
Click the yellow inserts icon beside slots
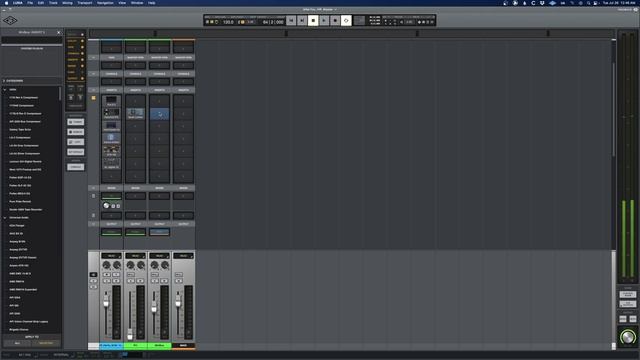(93, 98)
